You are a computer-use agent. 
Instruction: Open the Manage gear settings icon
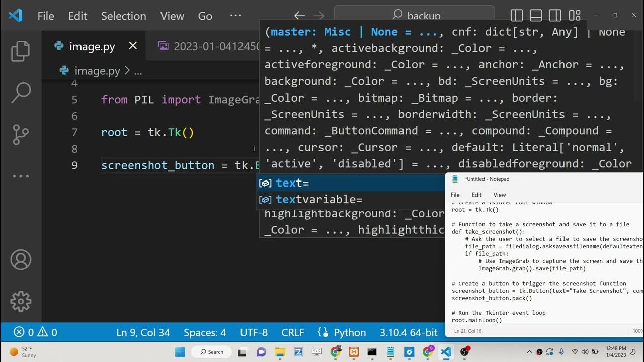tap(21, 301)
